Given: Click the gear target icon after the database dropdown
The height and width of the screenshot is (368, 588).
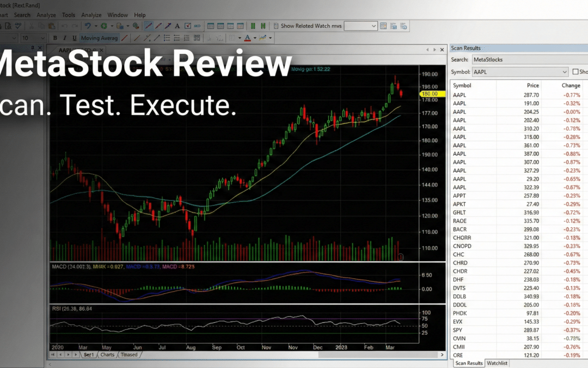Looking at the screenshot, I should (x=136, y=26).
